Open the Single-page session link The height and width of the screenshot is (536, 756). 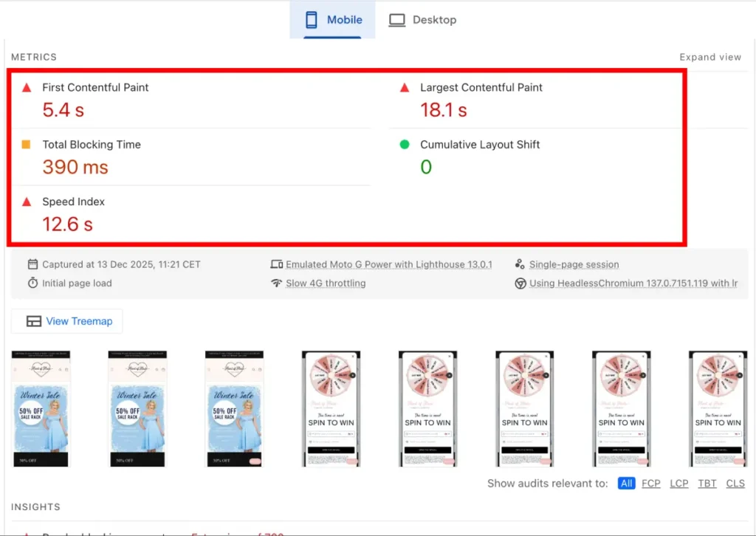tap(574, 264)
